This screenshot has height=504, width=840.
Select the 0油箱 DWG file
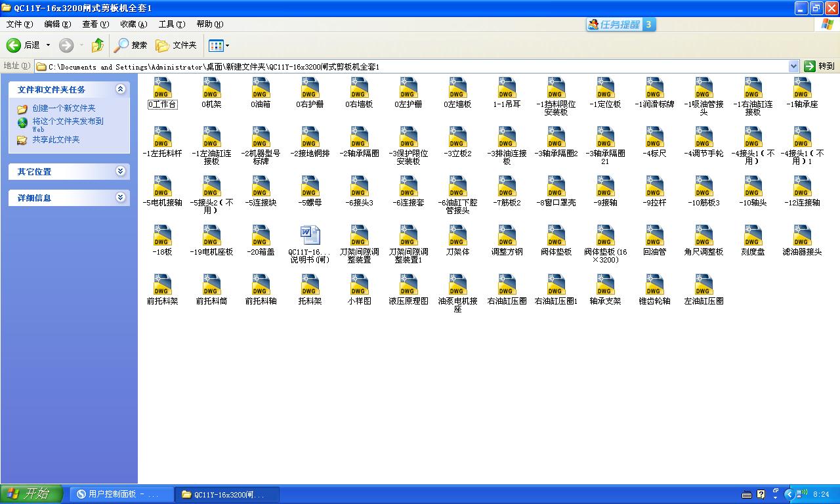(x=261, y=93)
